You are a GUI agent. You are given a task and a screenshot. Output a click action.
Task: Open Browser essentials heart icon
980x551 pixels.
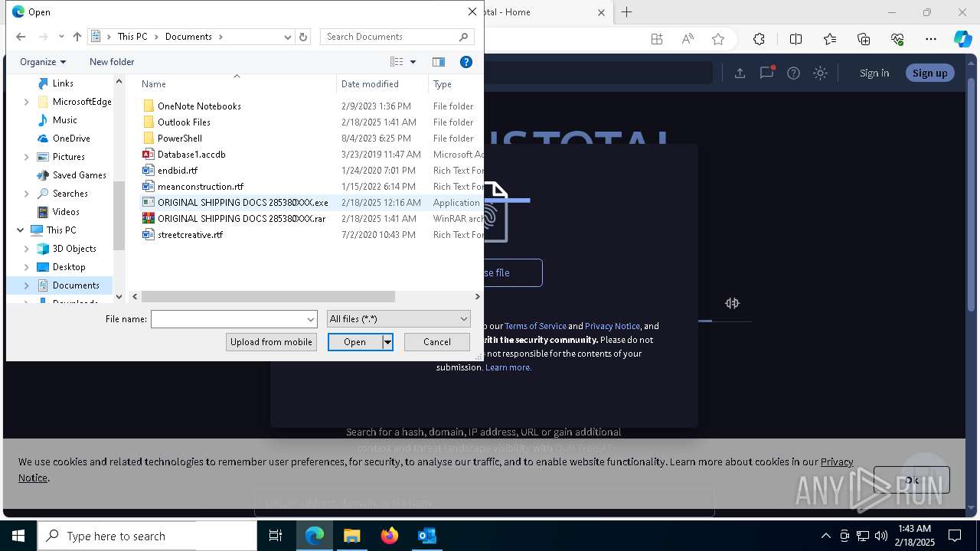tap(898, 39)
